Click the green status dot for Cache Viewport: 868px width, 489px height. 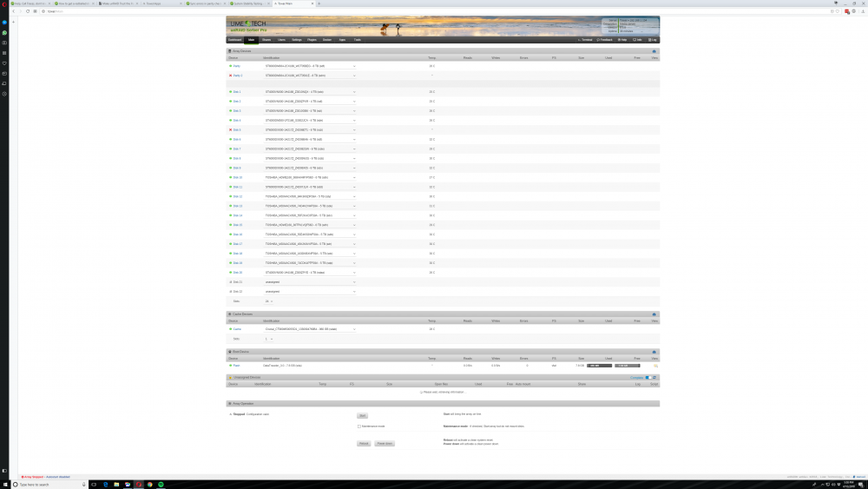[230, 329]
